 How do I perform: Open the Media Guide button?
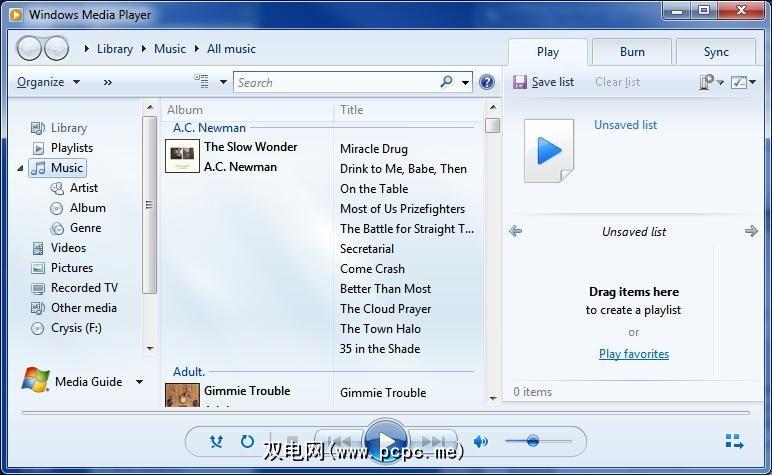point(72,380)
